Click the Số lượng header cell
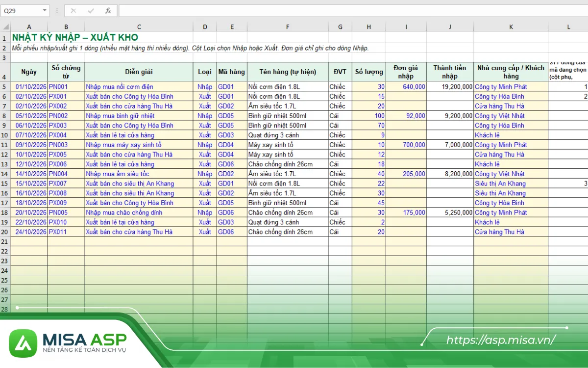Viewport: 588px width, 368px height. tap(369, 72)
